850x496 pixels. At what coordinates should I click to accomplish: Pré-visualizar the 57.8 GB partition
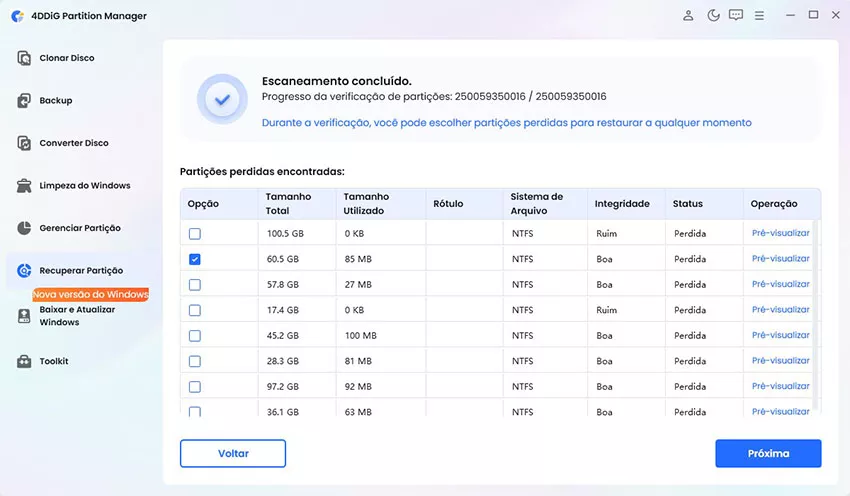point(780,284)
